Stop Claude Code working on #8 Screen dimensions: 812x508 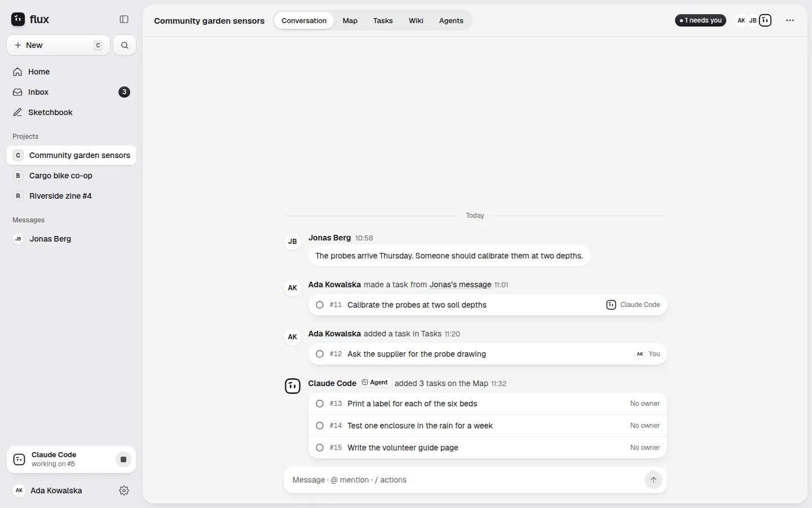coord(123,459)
